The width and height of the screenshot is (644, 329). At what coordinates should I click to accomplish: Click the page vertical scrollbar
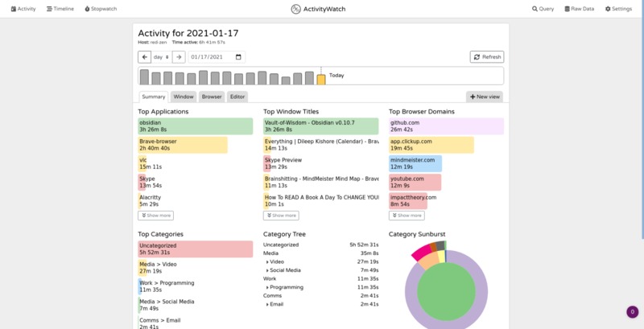(x=642, y=119)
